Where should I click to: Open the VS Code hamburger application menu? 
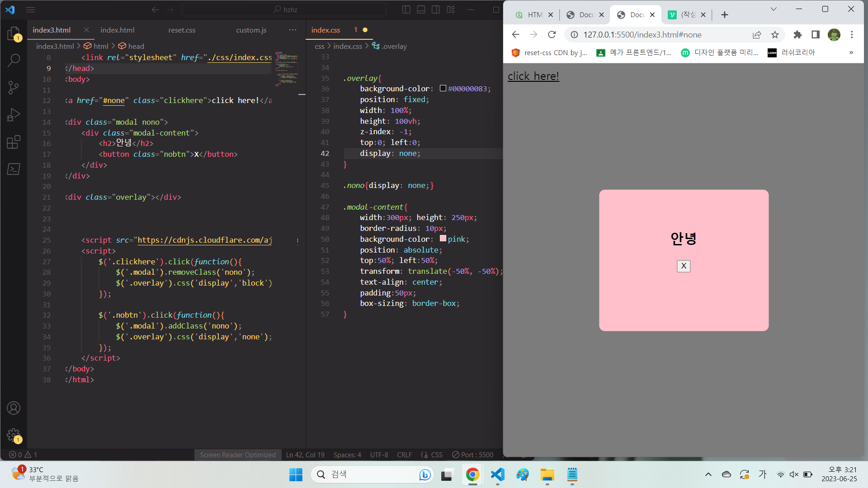(30, 9)
